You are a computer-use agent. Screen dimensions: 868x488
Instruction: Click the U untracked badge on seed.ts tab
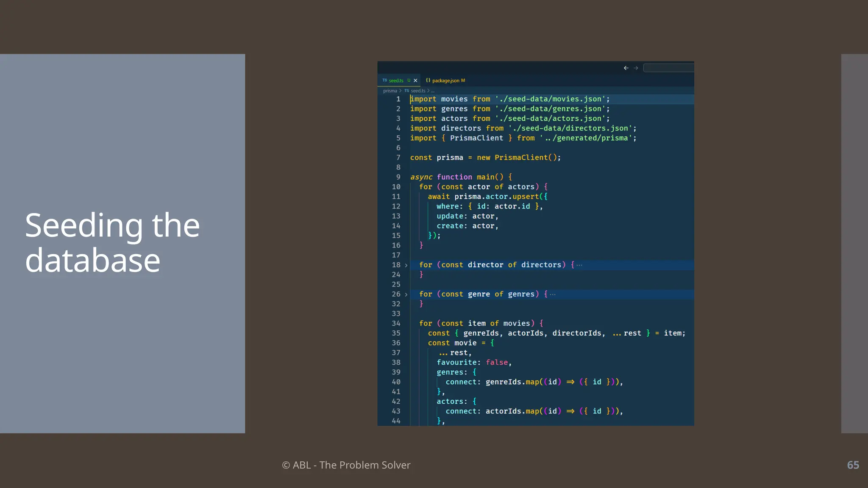(x=409, y=80)
